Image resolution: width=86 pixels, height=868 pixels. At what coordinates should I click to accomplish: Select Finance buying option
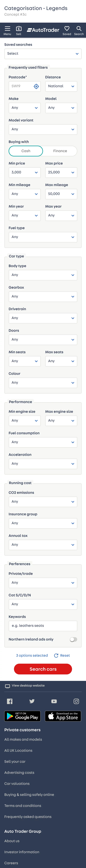(x=60, y=151)
